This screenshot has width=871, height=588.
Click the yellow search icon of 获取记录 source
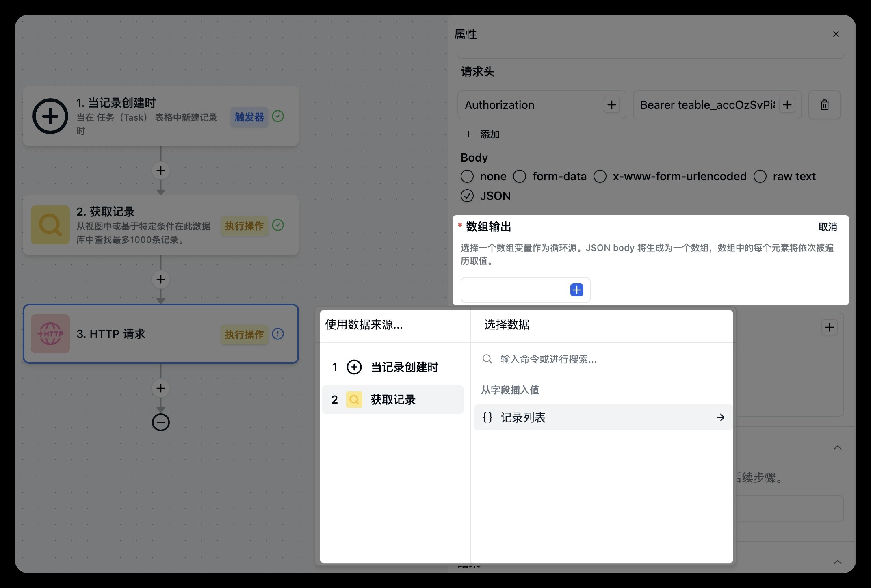[354, 400]
